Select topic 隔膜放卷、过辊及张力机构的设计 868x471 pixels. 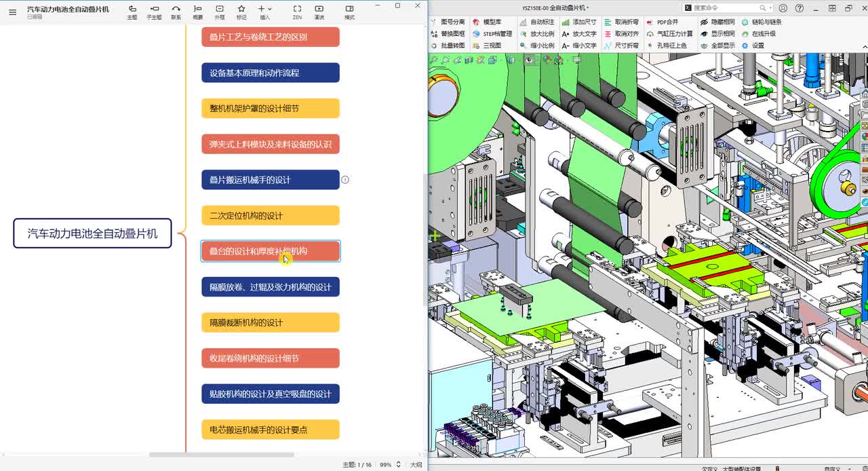[271, 287]
